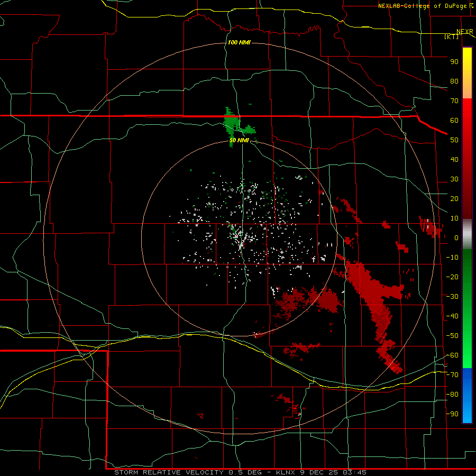The image size is (476, 476).
Task: Click the NEXR label above the color scale
Action: click(x=464, y=32)
